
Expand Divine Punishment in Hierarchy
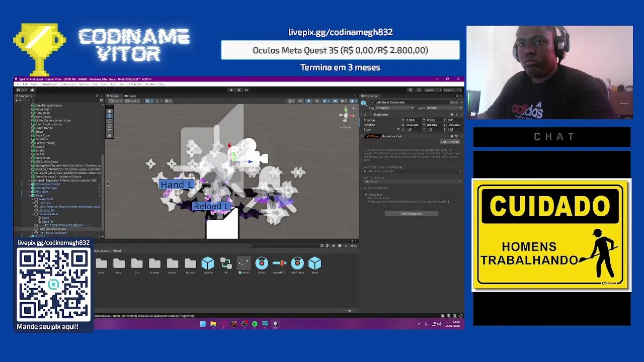(x=29, y=184)
